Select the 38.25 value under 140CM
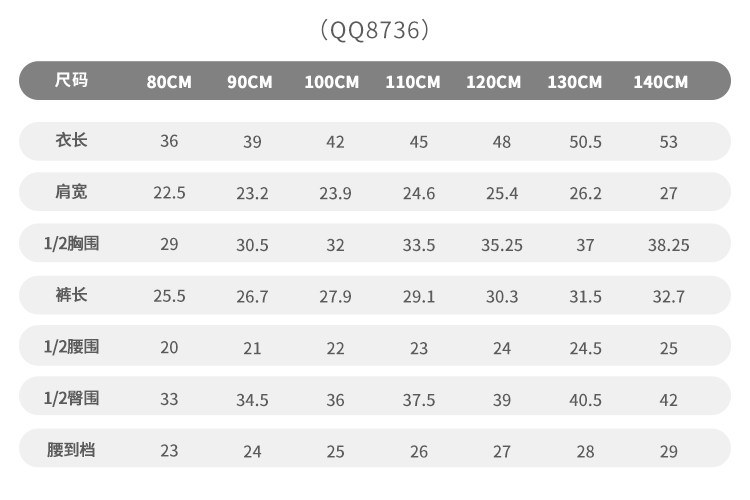Viewport: 750px width, 500px height. [668, 245]
